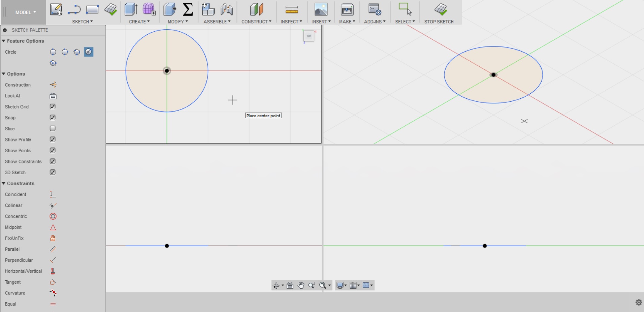
Task: Select the Midpoint constraint
Action: pos(53,227)
